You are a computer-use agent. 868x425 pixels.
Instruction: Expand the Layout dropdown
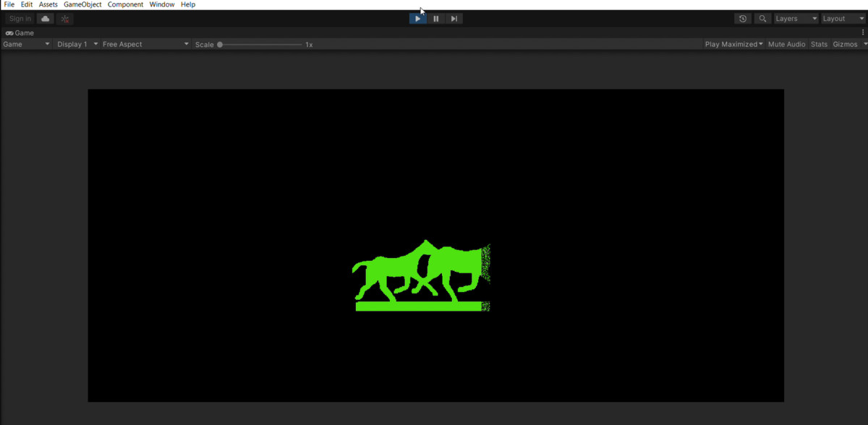843,19
